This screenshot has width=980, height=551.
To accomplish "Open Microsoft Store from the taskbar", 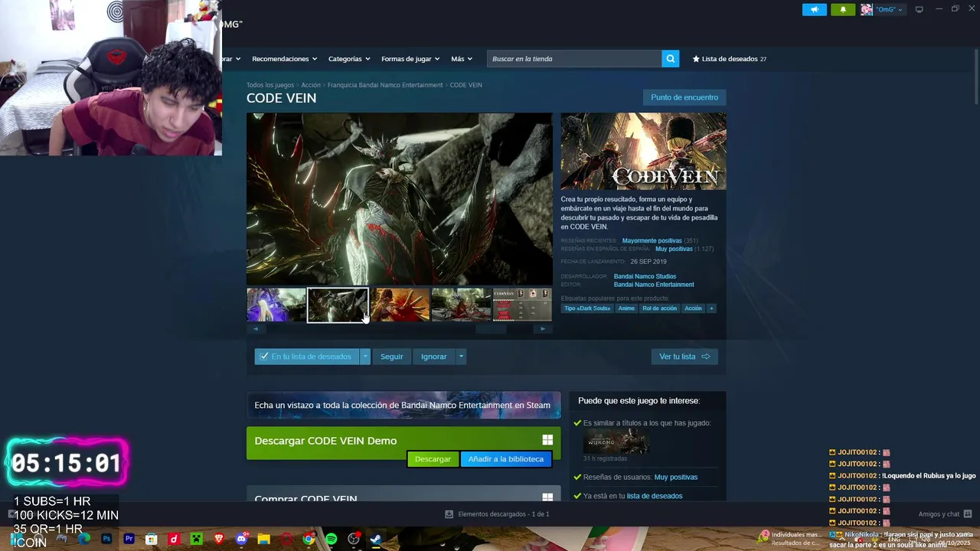I will (152, 539).
